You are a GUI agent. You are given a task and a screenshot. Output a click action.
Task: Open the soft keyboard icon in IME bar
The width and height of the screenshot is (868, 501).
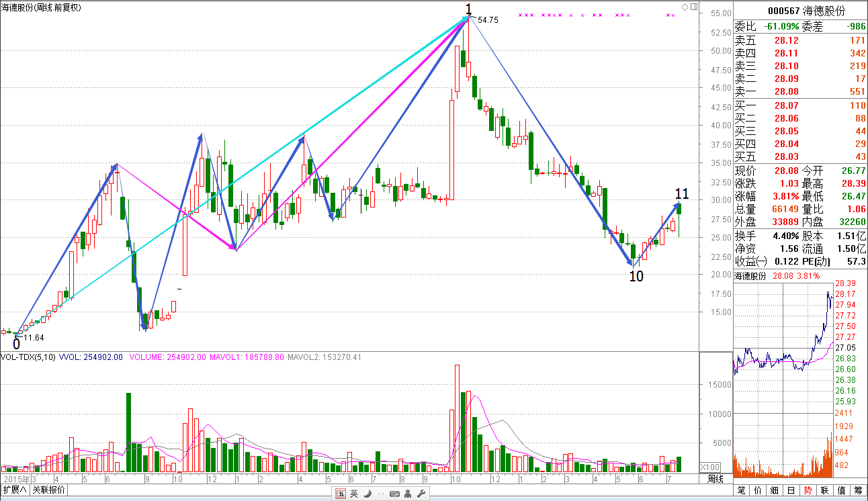pos(394,494)
